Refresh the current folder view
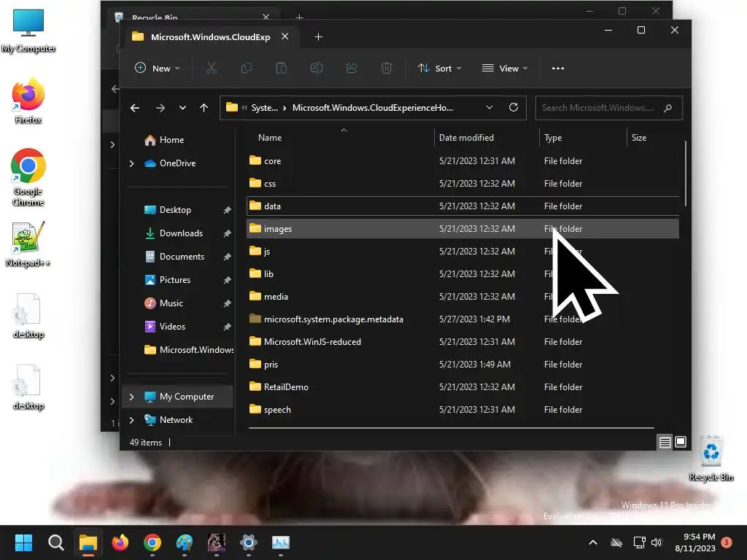The width and height of the screenshot is (747, 560). (x=513, y=108)
